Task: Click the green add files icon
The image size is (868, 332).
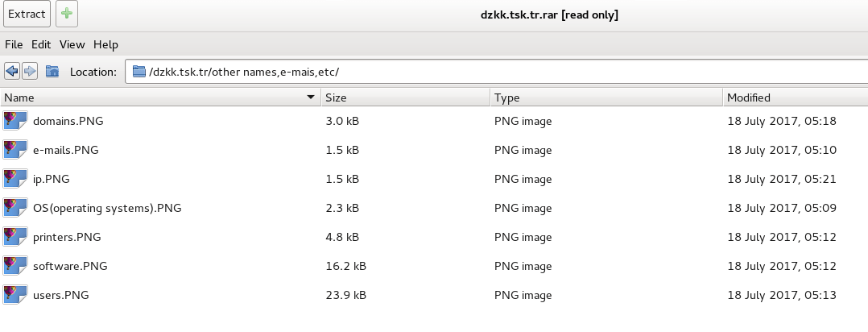Action: coord(67,14)
